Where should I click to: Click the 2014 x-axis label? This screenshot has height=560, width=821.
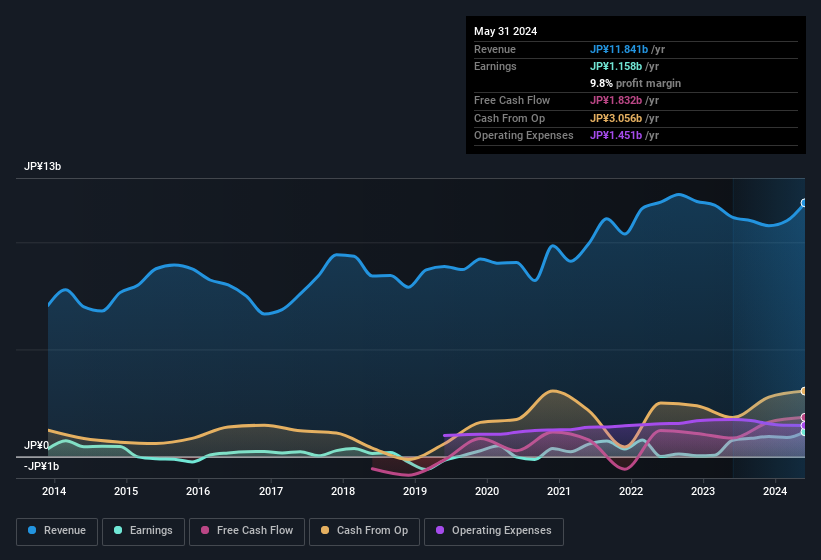point(54,491)
